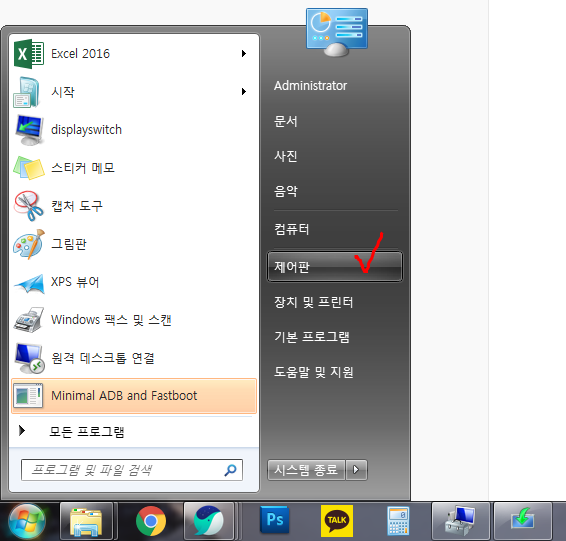Click the 시작 (Getting Started) icon

coord(26,92)
